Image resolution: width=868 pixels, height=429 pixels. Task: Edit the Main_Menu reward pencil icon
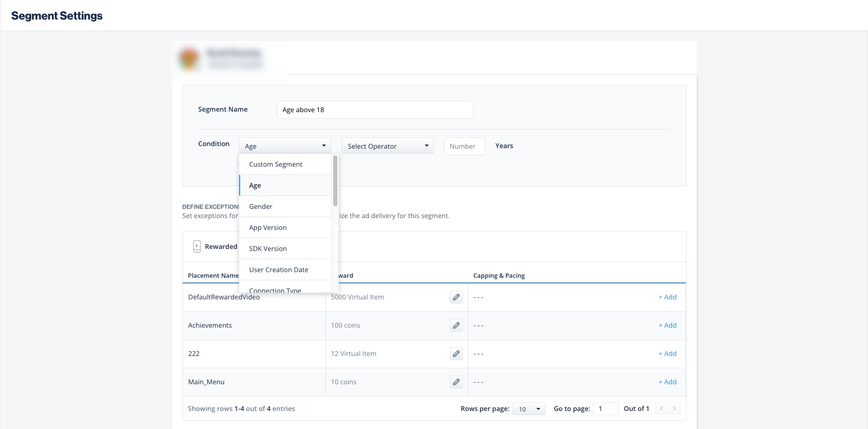pos(456,382)
